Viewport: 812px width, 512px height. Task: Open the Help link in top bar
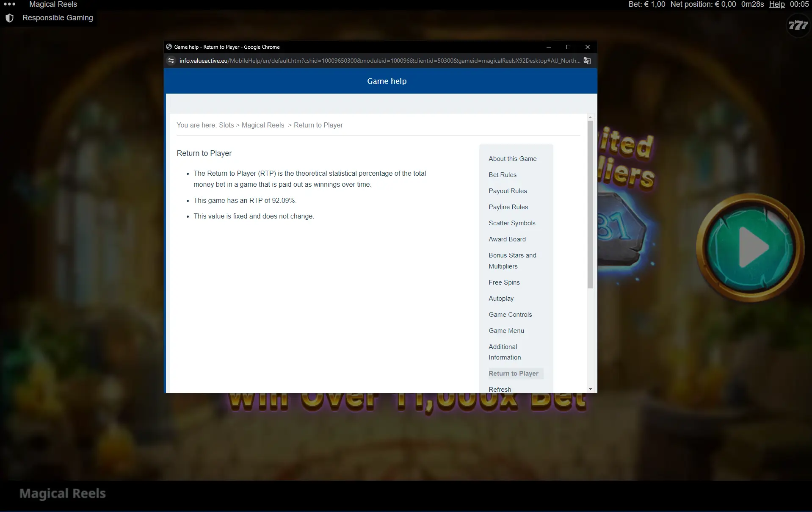(777, 4)
